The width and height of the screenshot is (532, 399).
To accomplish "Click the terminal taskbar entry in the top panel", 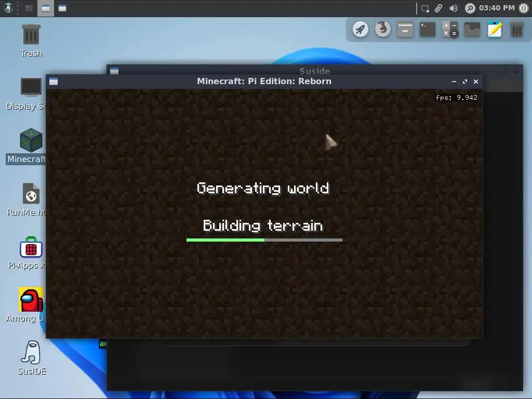I will pyautogui.click(x=29, y=8).
